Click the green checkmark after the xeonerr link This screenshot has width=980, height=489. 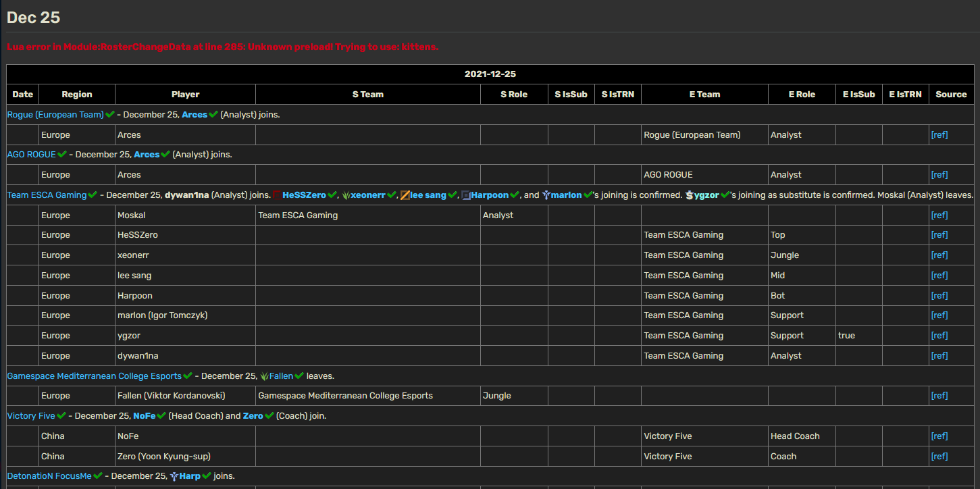point(391,195)
